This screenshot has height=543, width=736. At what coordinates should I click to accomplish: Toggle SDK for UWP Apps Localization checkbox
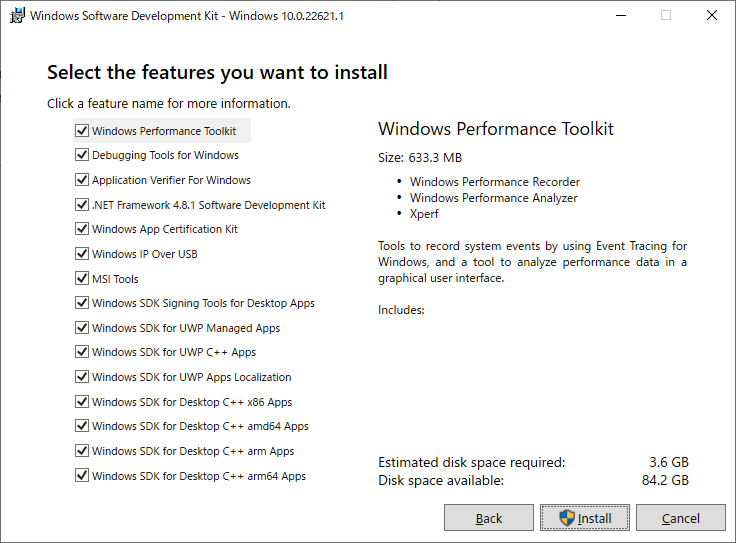[82, 376]
